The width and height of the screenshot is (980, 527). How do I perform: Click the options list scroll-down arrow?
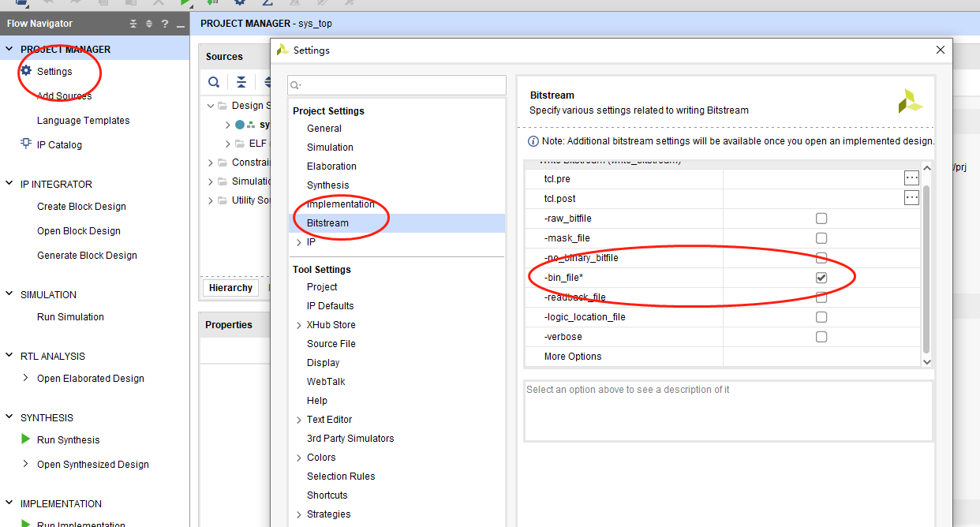coord(927,361)
